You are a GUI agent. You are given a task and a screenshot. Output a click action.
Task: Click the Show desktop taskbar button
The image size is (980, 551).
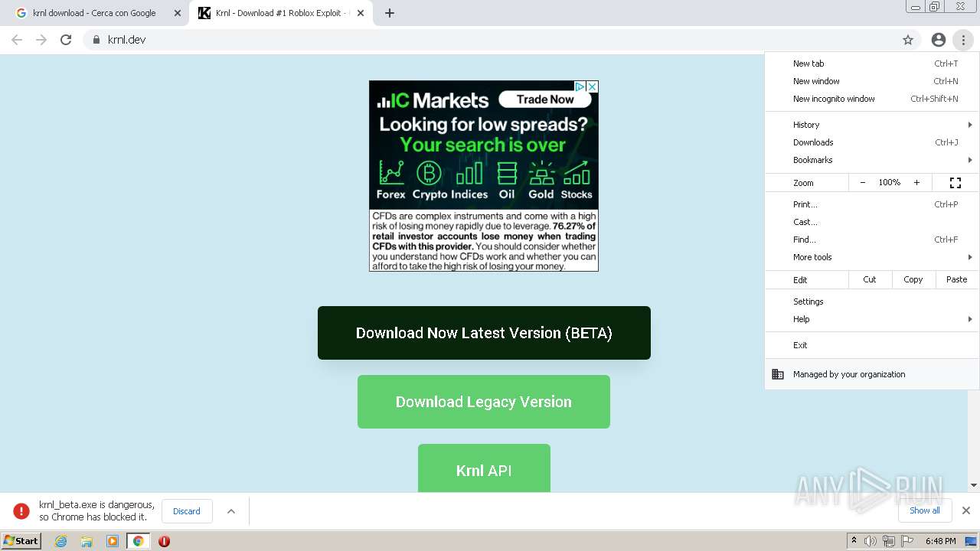972,541
